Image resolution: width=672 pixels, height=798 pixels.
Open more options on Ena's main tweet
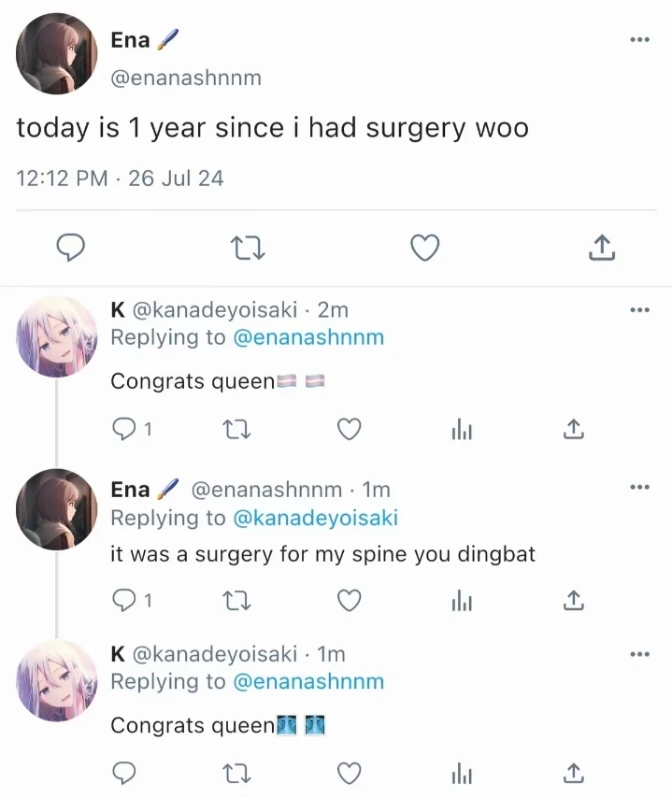pyautogui.click(x=639, y=39)
